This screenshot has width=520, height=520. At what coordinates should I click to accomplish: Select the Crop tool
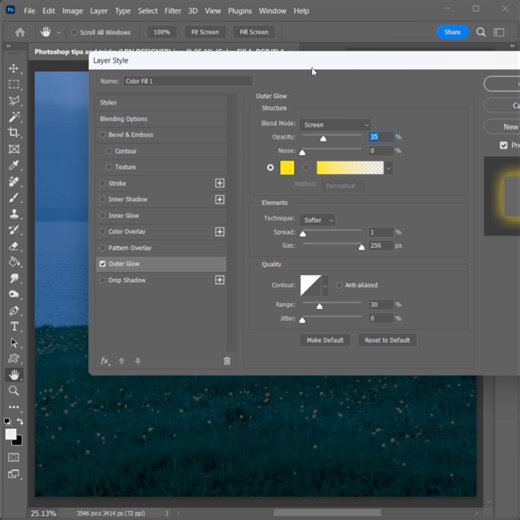click(14, 133)
